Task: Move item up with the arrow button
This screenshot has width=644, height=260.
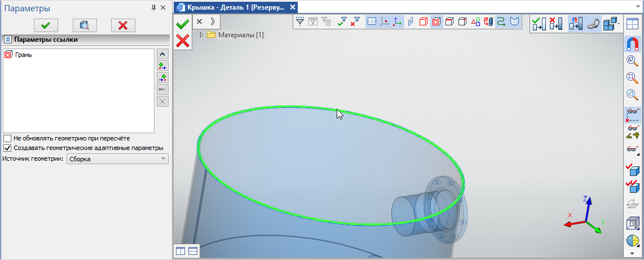Action: [162, 54]
